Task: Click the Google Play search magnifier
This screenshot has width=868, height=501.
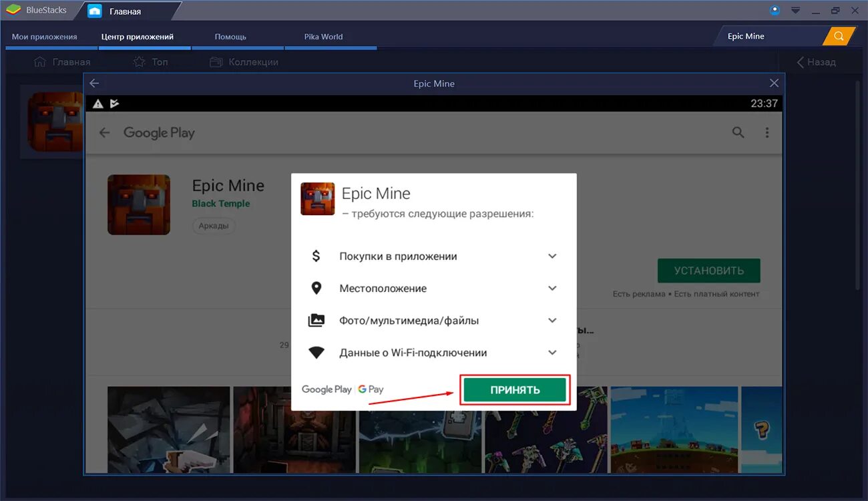Action: (738, 132)
